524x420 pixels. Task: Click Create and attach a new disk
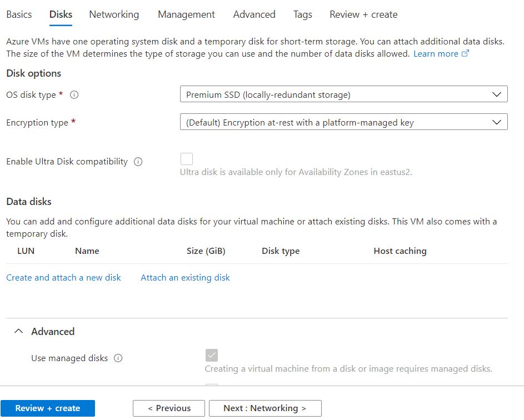point(63,278)
